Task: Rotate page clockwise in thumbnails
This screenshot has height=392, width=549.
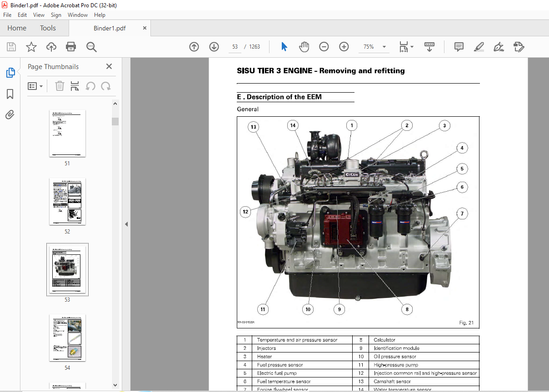Action: (106, 86)
